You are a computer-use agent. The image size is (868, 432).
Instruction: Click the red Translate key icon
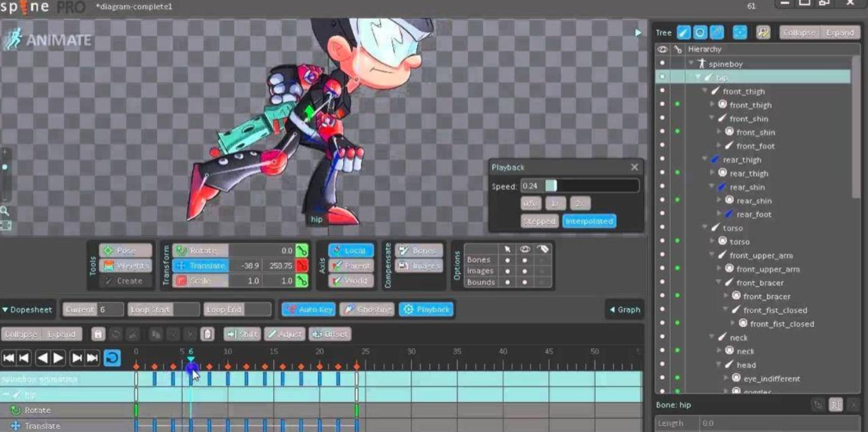(x=302, y=266)
